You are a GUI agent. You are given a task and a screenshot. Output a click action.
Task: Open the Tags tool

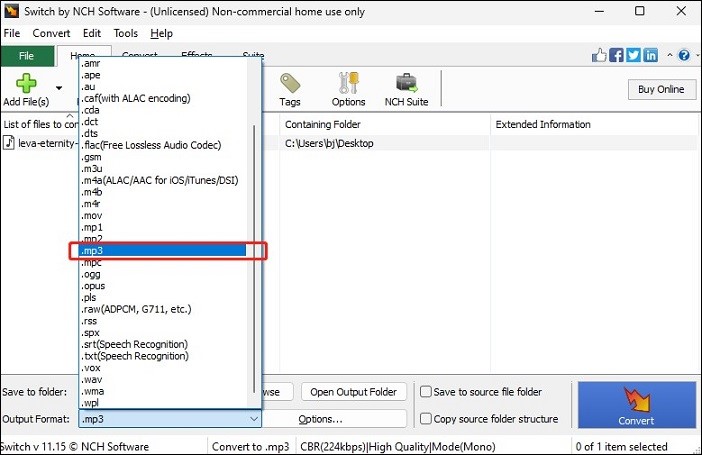pyautogui.click(x=290, y=90)
